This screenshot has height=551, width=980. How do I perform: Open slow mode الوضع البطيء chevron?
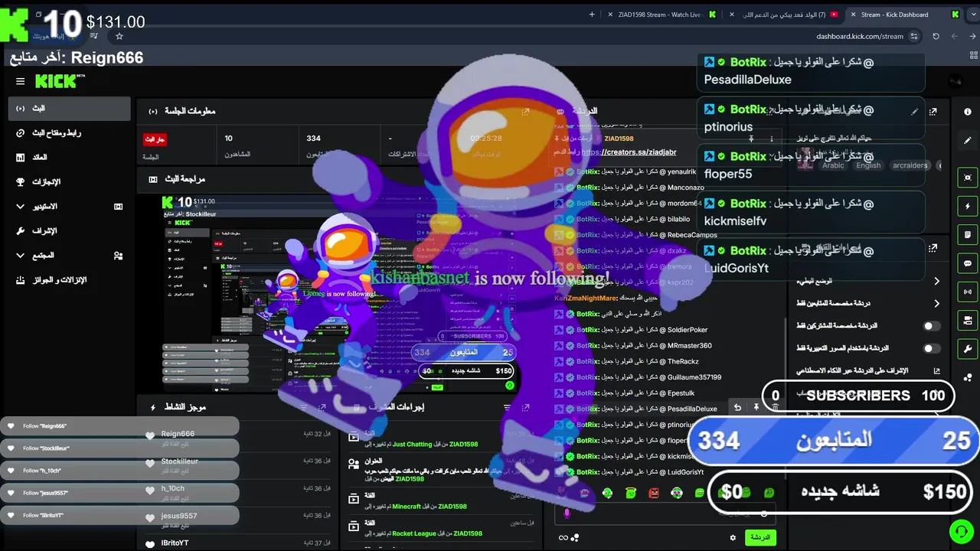click(937, 281)
